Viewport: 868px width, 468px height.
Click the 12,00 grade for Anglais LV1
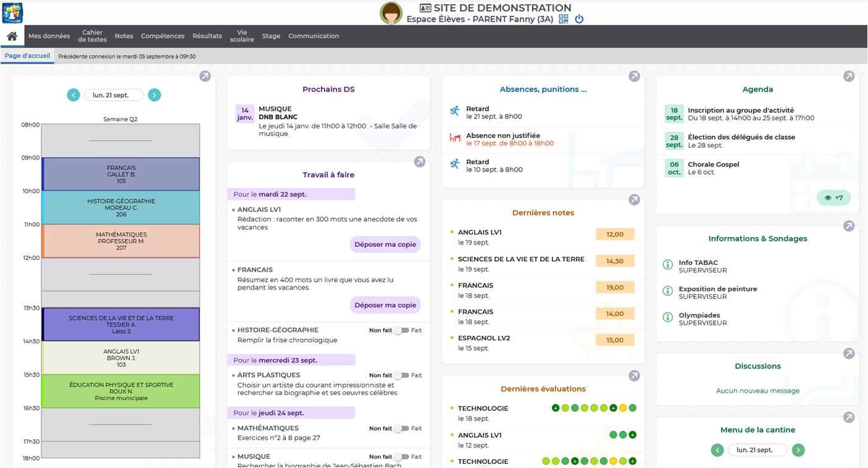(x=615, y=235)
